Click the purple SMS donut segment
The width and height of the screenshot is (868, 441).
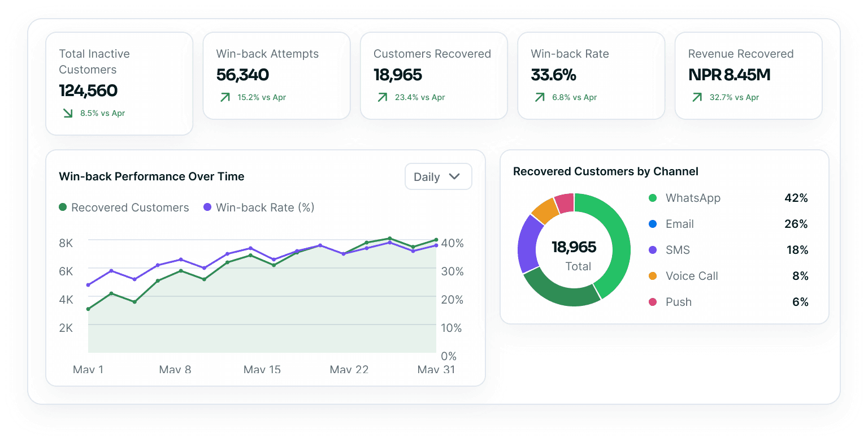(528, 243)
